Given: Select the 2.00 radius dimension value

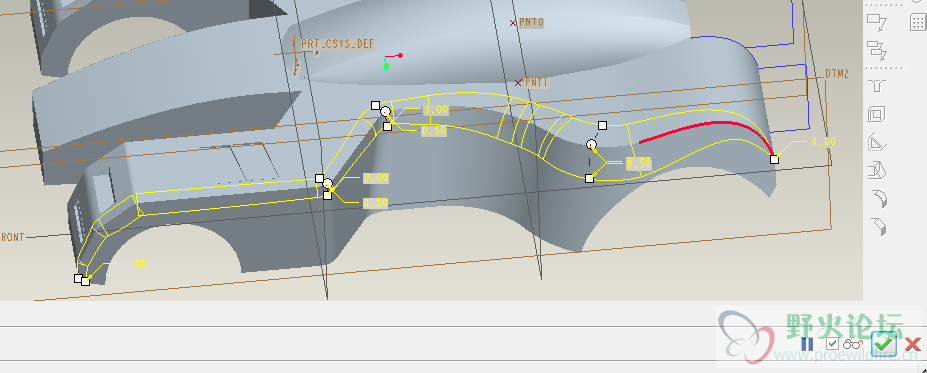Looking at the screenshot, I should click(x=375, y=177).
